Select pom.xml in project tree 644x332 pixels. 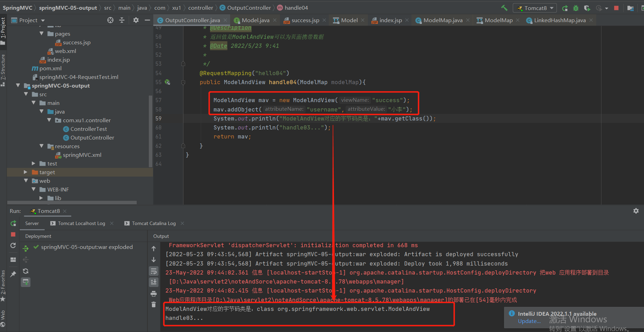[x=50, y=68]
